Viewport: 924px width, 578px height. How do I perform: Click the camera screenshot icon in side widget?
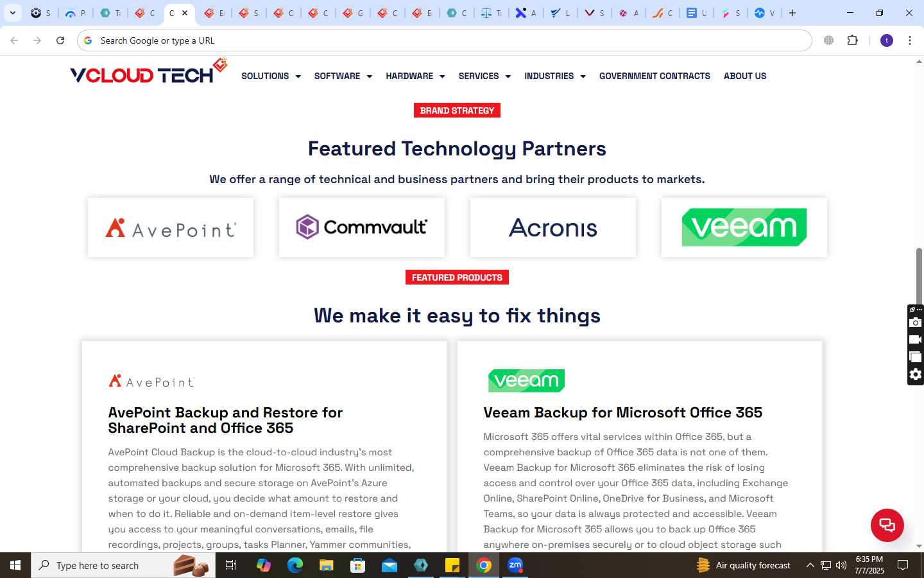[x=916, y=322]
